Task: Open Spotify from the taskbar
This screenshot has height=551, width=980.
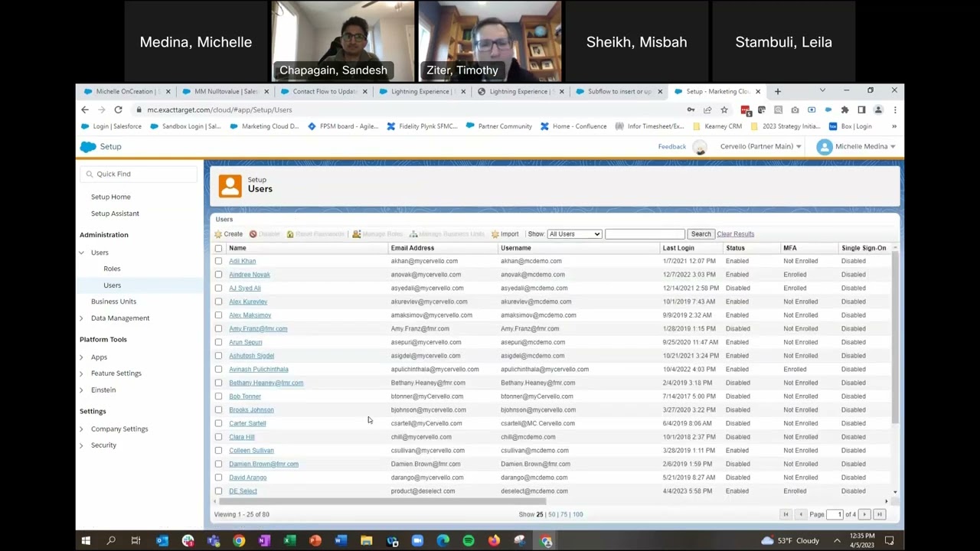Action: [469, 541]
